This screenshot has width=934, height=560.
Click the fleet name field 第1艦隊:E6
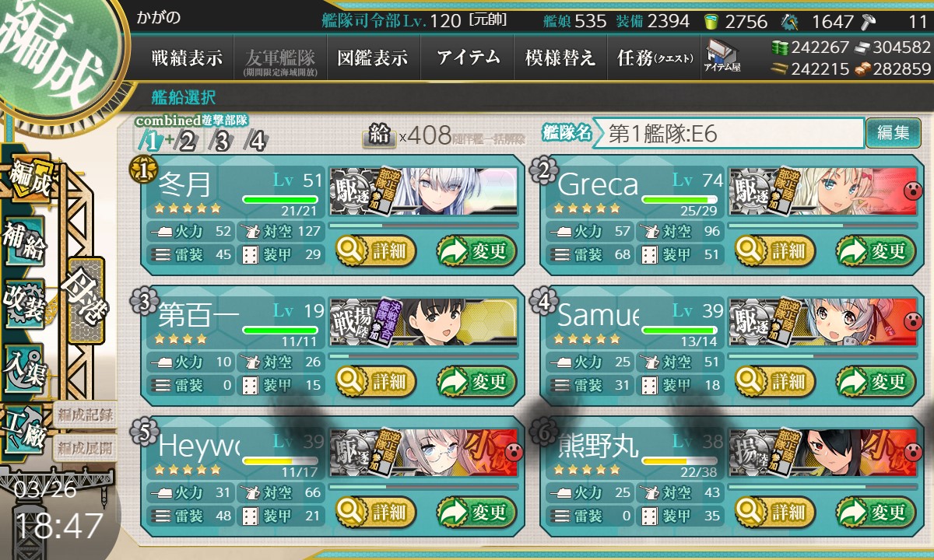coord(729,133)
